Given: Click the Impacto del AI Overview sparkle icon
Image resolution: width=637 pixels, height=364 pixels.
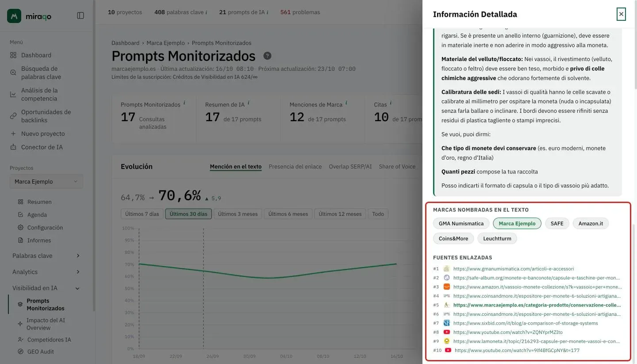Looking at the screenshot, I should 20,324.
